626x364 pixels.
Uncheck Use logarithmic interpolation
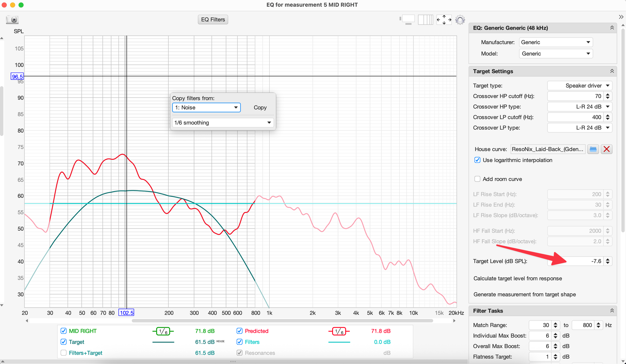click(477, 160)
